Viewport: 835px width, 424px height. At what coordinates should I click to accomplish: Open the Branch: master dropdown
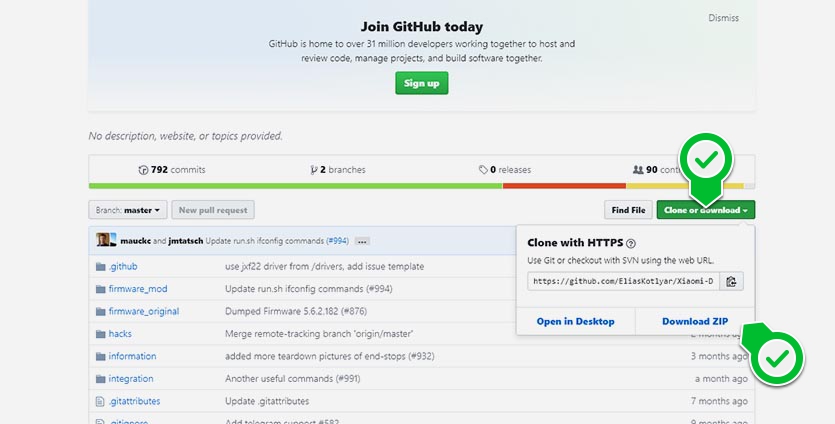click(128, 210)
